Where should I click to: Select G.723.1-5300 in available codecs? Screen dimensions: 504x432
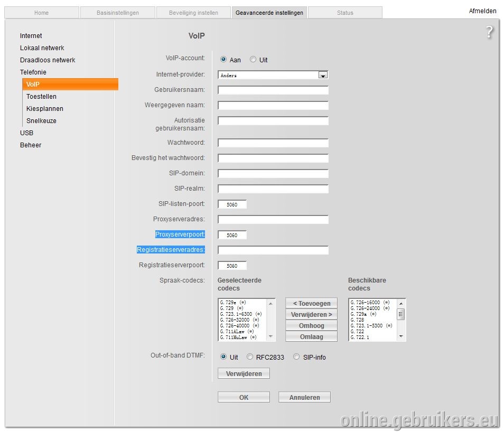pyautogui.click(x=371, y=326)
